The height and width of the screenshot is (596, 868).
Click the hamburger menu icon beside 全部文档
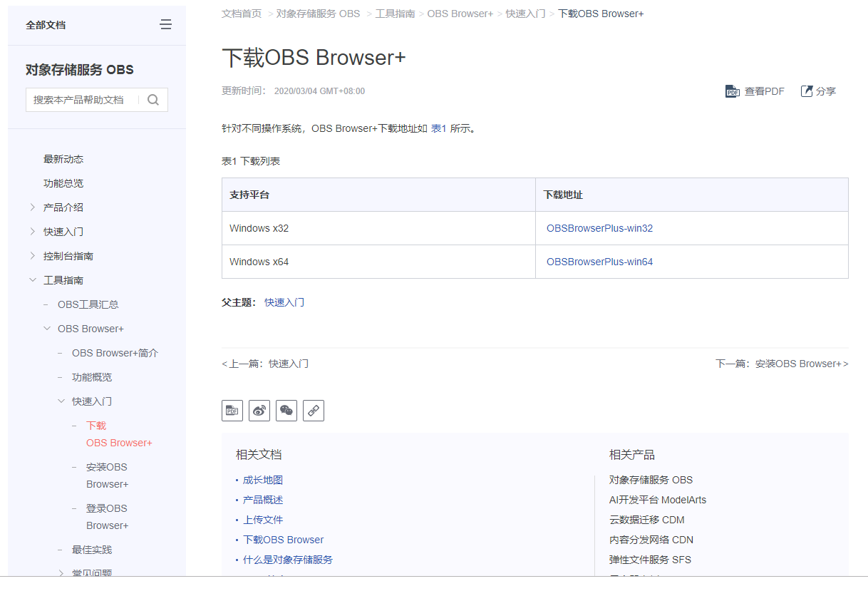(165, 25)
